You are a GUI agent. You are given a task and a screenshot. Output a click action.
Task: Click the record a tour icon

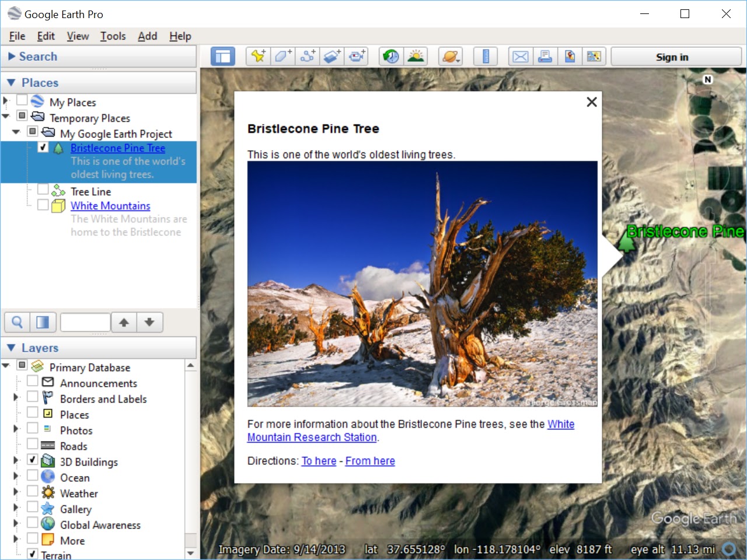[x=357, y=57]
